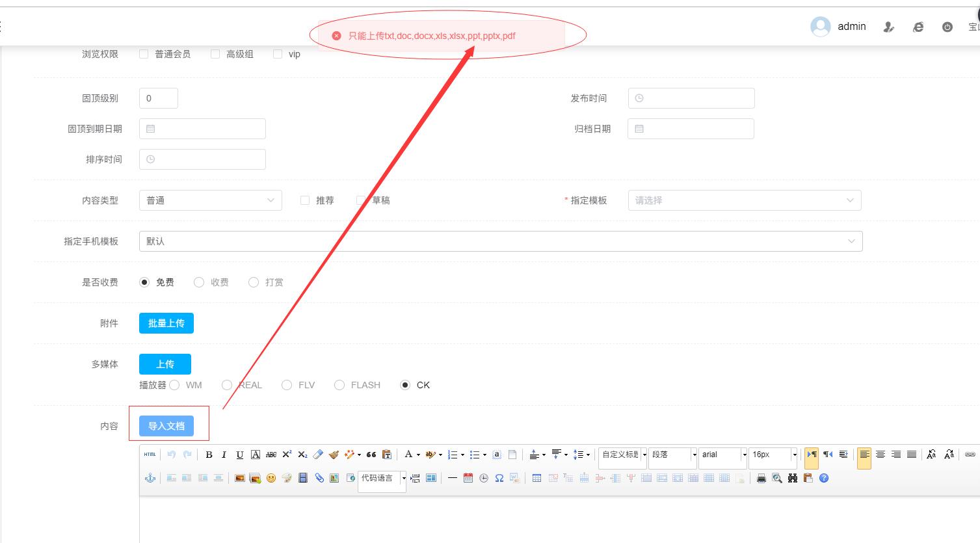Toggle strikethrough text in editor toolbar

pos(271,455)
